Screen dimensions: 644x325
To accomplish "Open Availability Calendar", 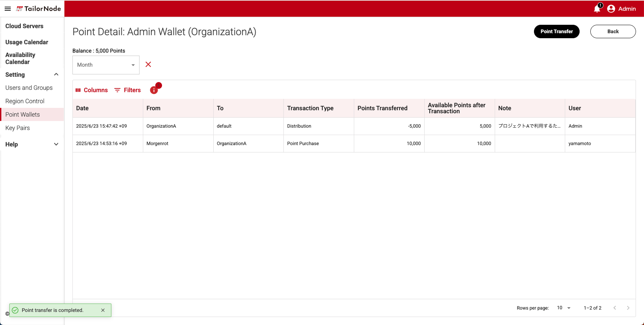I will point(20,58).
